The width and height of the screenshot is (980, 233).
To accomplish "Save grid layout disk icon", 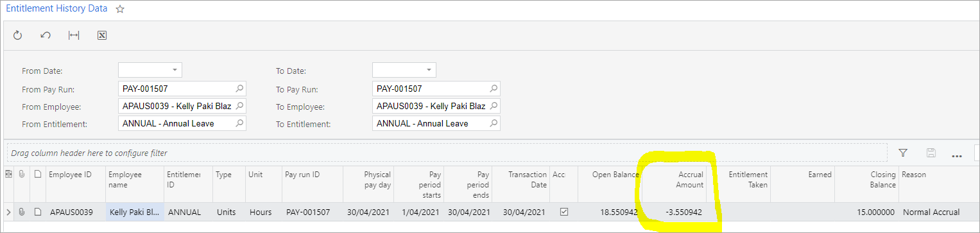I will [931, 153].
